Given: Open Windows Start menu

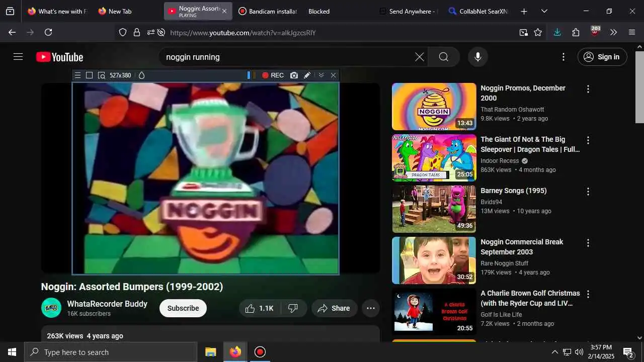Looking at the screenshot, I should (12, 352).
